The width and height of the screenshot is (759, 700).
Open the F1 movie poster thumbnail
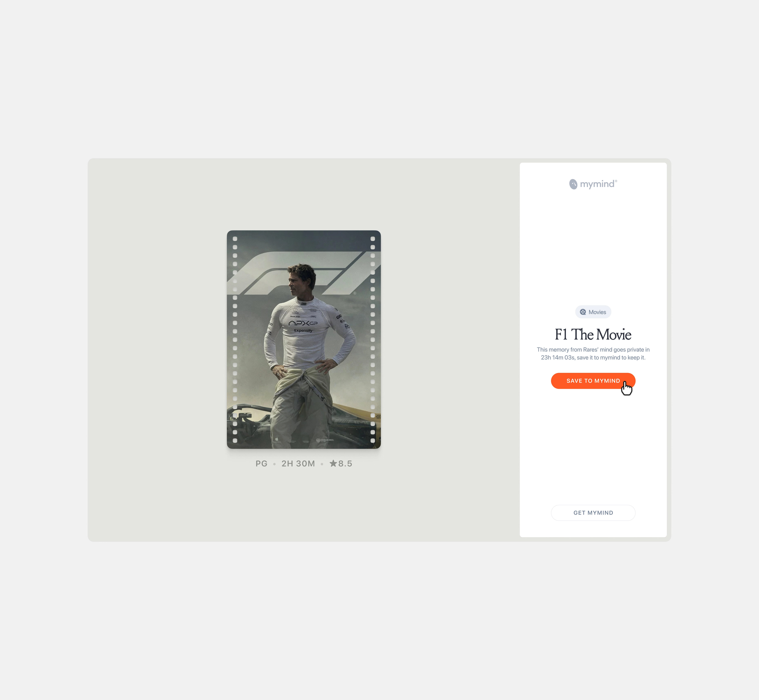click(x=304, y=339)
